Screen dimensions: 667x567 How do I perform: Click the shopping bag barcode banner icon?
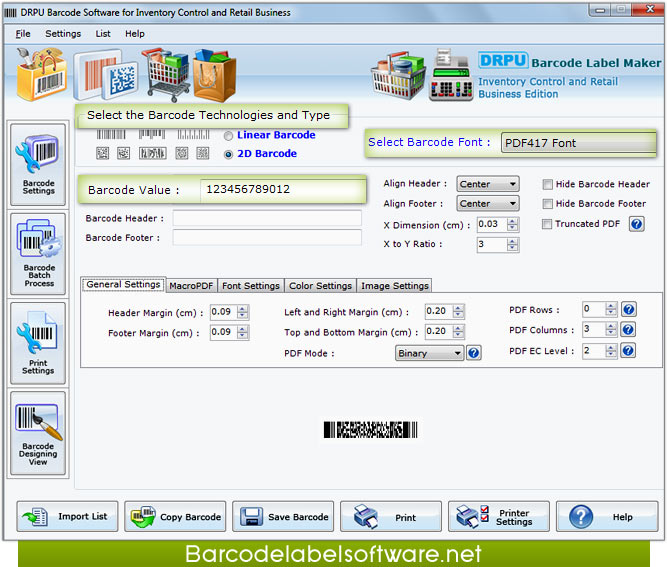tap(41, 75)
